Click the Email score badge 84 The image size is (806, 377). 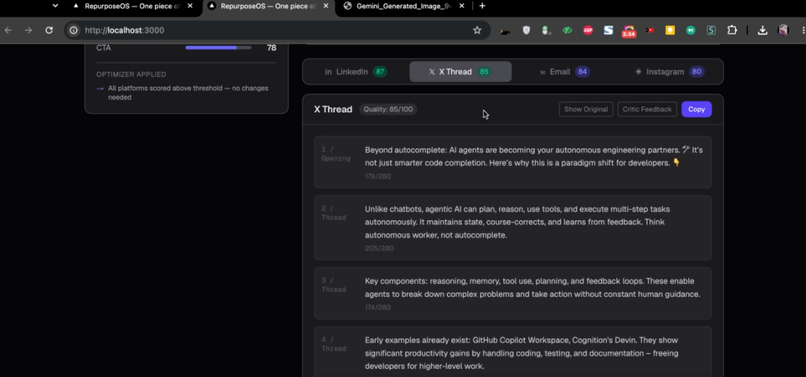[582, 72]
